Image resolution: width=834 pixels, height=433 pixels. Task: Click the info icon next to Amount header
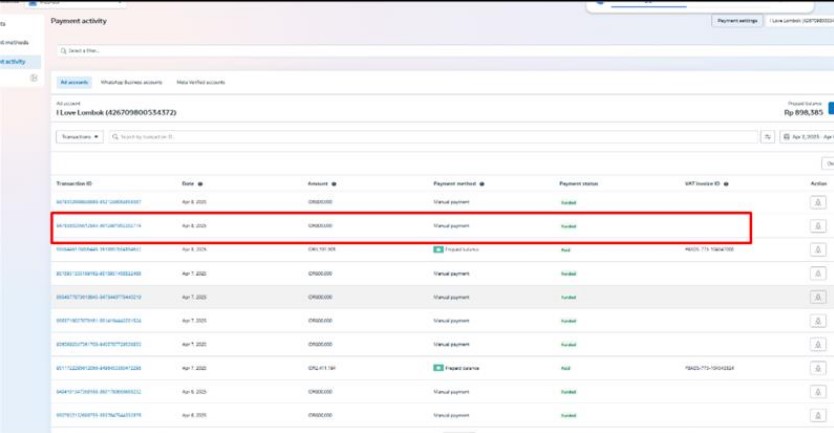pos(333,184)
